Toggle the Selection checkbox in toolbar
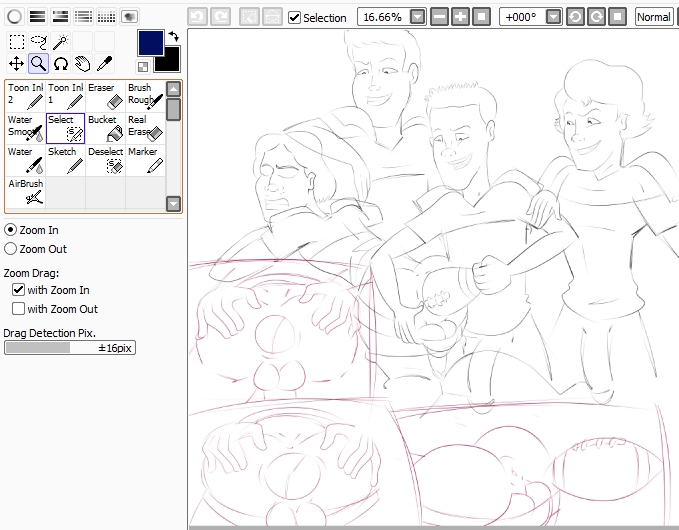Screen dimensions: 679x530 (294, 17)
